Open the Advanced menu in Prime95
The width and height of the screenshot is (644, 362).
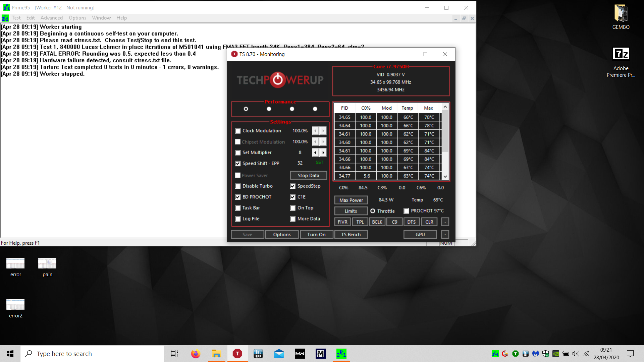52,18
